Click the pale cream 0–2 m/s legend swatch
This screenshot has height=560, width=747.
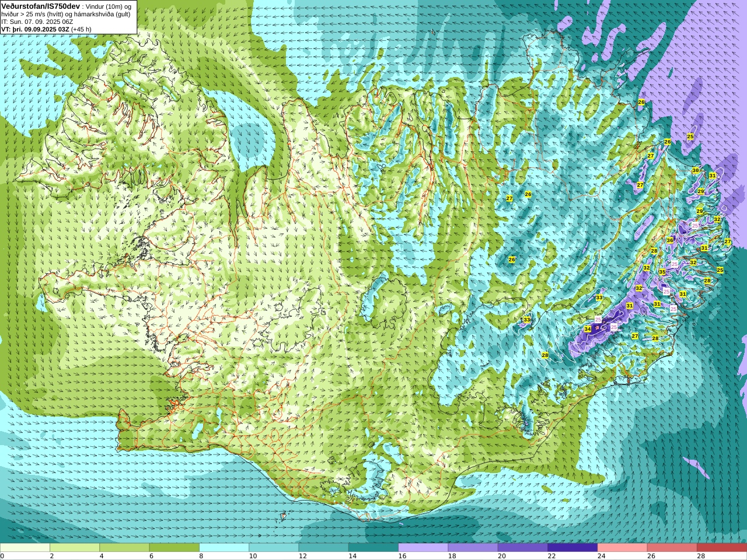(x=25, y=547)
